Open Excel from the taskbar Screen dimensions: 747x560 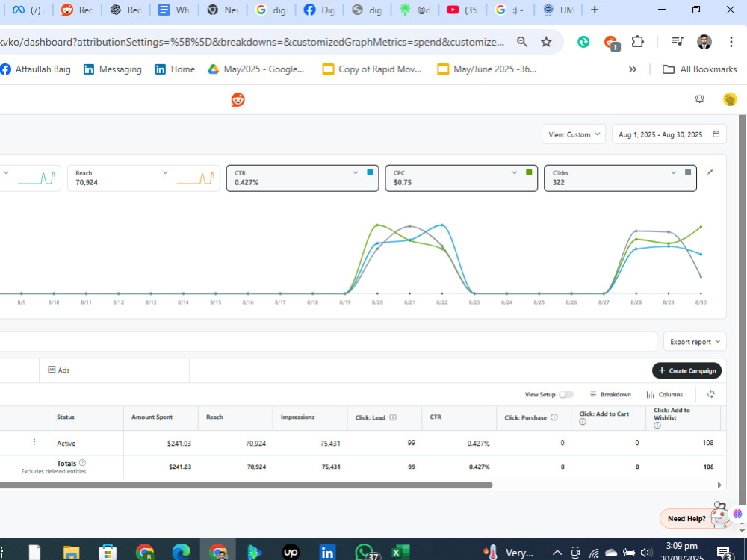click(x=400, y=552)
